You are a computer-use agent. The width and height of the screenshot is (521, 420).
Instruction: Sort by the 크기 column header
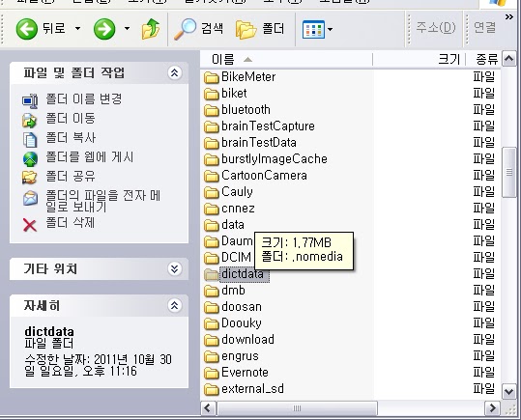click(419, 60)
